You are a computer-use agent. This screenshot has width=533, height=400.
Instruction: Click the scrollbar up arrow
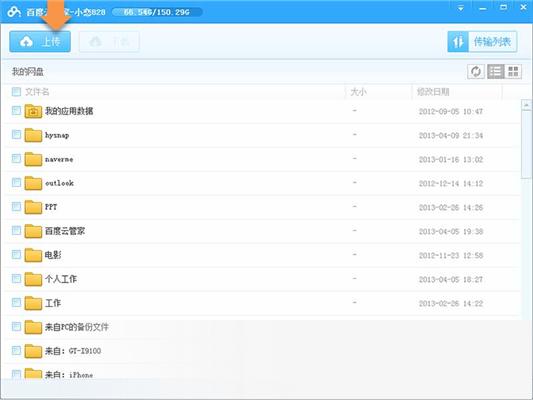point(527,105)
